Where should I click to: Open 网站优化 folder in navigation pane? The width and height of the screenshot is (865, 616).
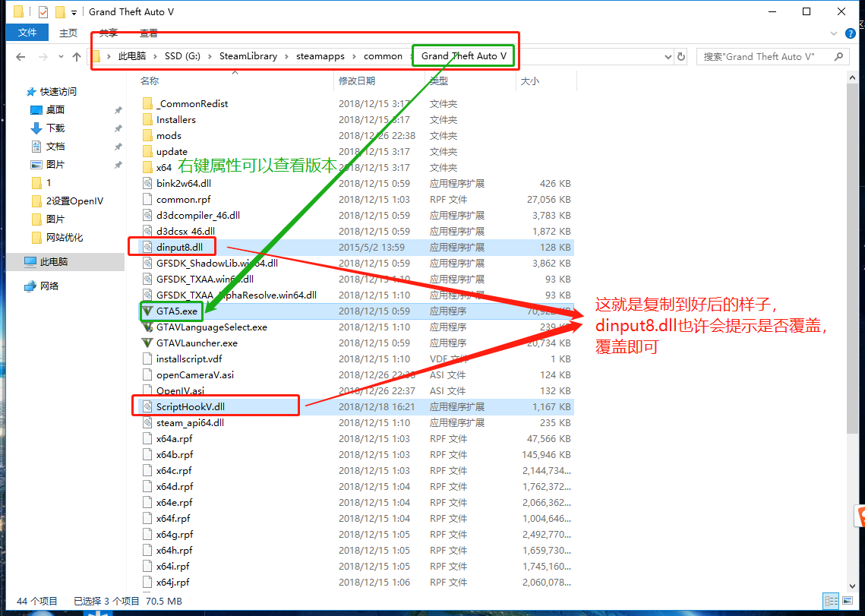pos(65,237)
